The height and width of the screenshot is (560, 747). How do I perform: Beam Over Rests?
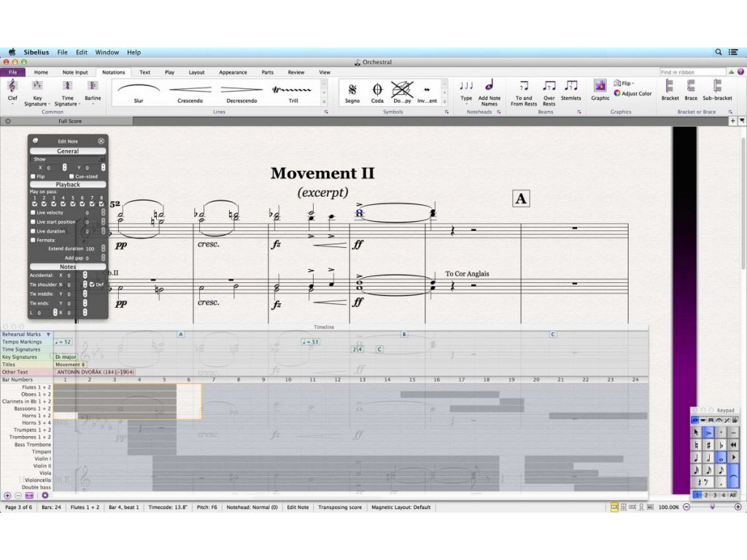coord(549,92)
